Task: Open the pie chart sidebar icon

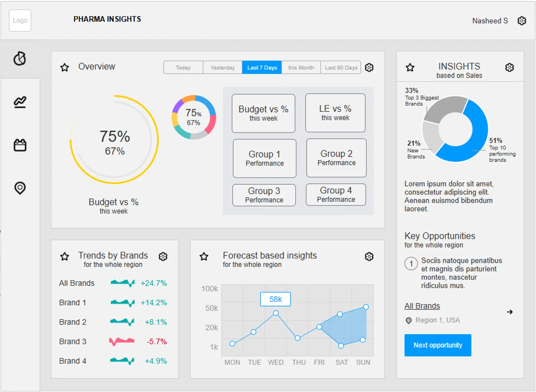Action: coord(20,58)
